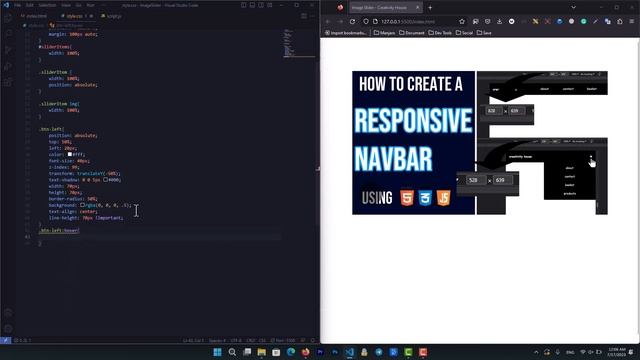Viewport: 640px width, 360px height.
Task: Open the Customize Layout icon in VS Code
Action: point(270,5)
